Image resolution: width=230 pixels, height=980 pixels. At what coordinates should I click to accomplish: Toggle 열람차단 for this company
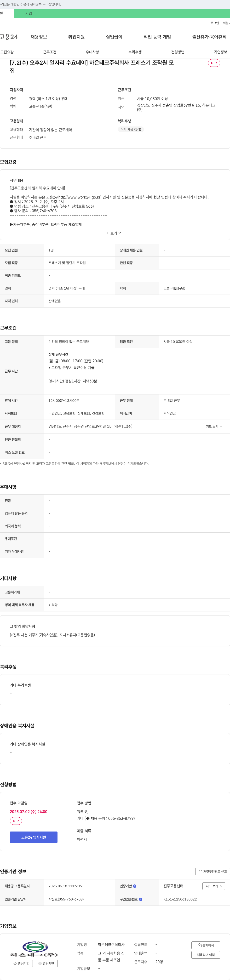[46, 963]
